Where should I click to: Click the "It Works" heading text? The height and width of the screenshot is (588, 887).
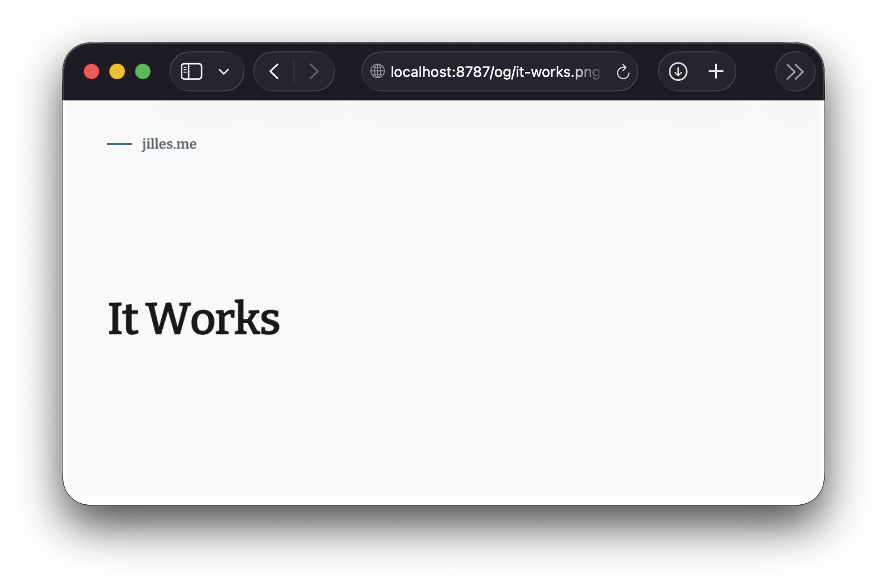coord(193,319)
